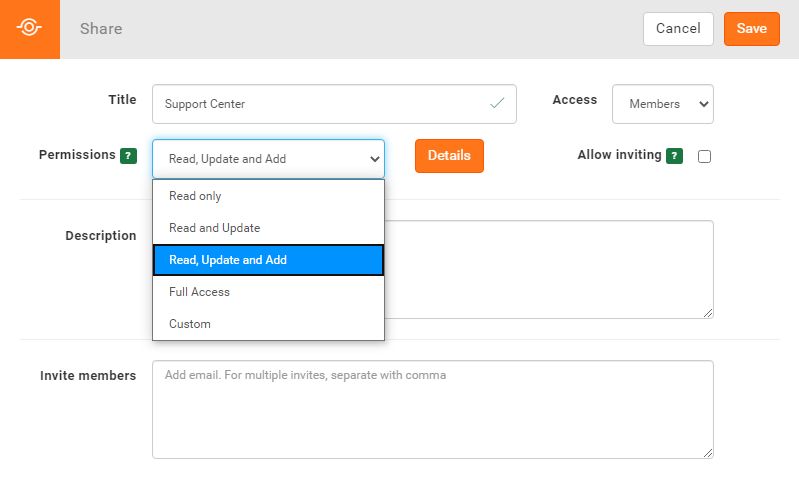Click into the Description text area
This screenshot has width=799, height=498.
(x=548, y=269)
